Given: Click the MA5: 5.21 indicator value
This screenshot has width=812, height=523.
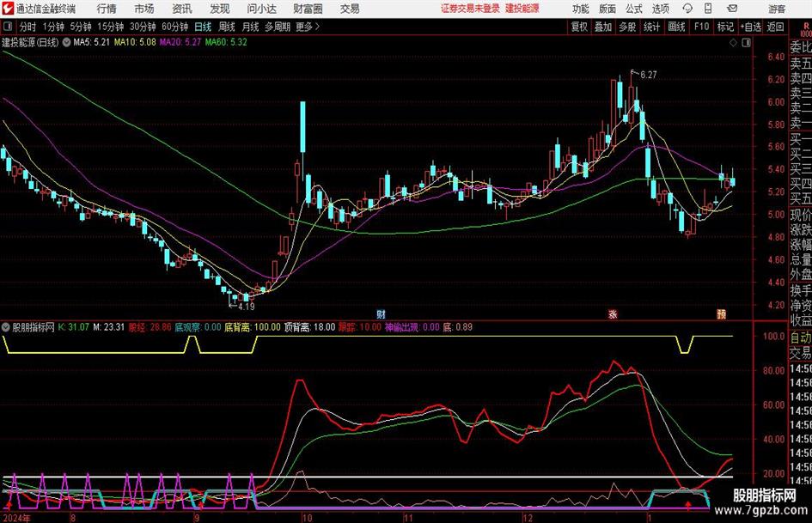Looking at the screenshot, I should point(92,42).
